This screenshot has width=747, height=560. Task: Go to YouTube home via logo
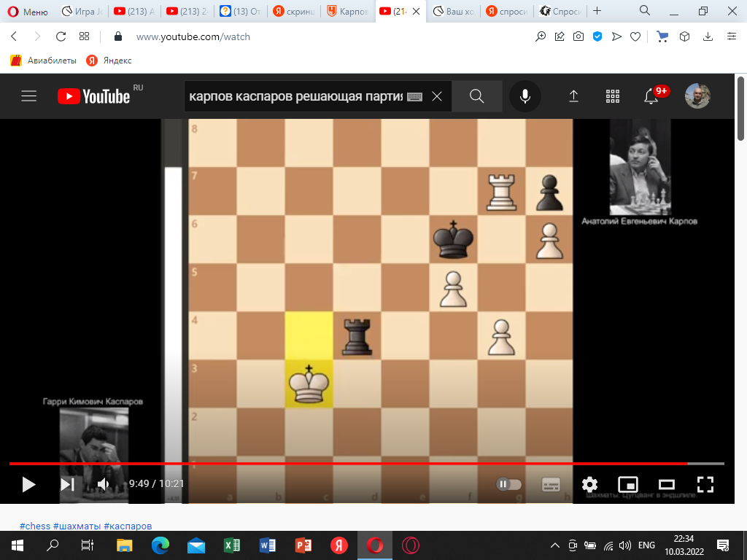click(x=93, y=96)
